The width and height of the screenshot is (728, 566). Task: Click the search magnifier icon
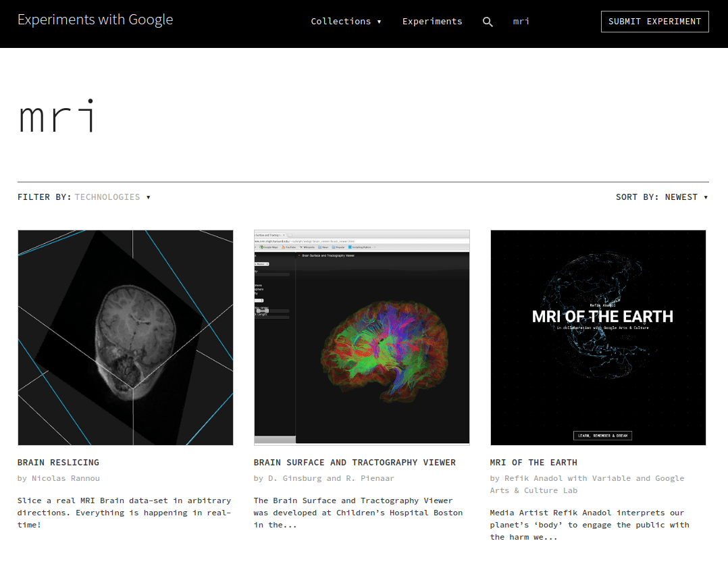pyautogui.click(x=488, y=22)
